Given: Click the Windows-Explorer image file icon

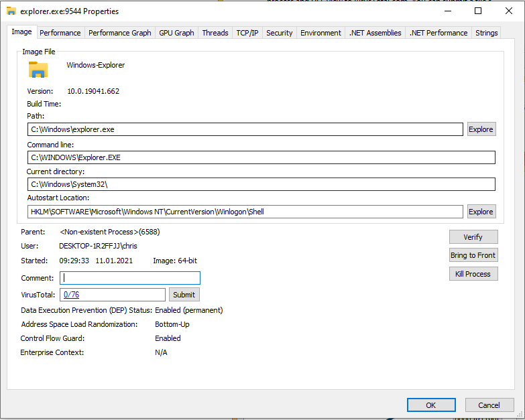Looking at the screenshot, I should point(38,70).
